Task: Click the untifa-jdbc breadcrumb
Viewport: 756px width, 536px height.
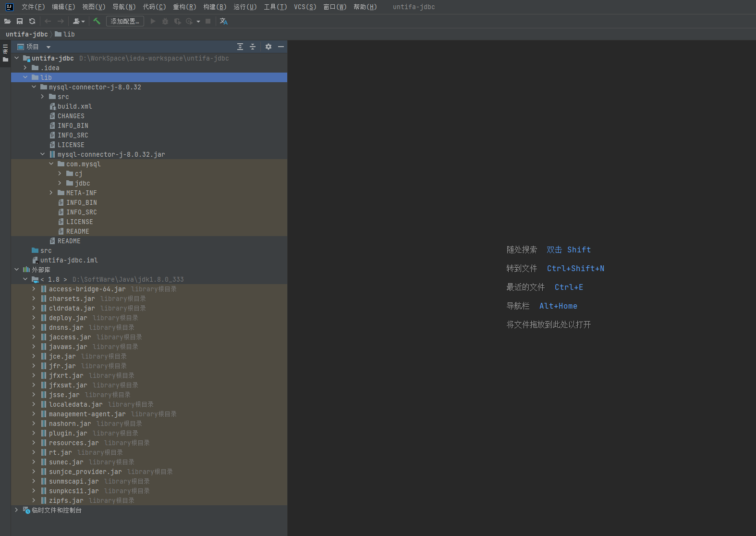Action: click(x=26, y=34)
